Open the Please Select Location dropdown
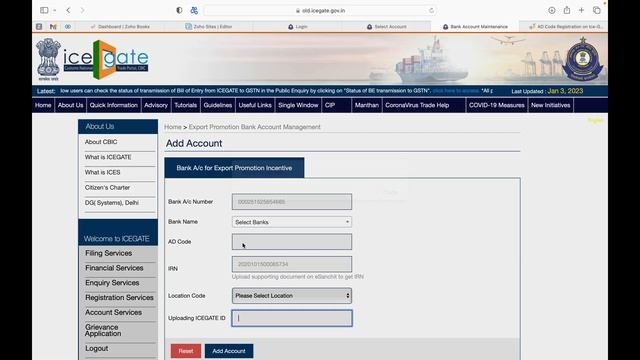The height and width of the screenshot is (360, 640). click(292, 296)
